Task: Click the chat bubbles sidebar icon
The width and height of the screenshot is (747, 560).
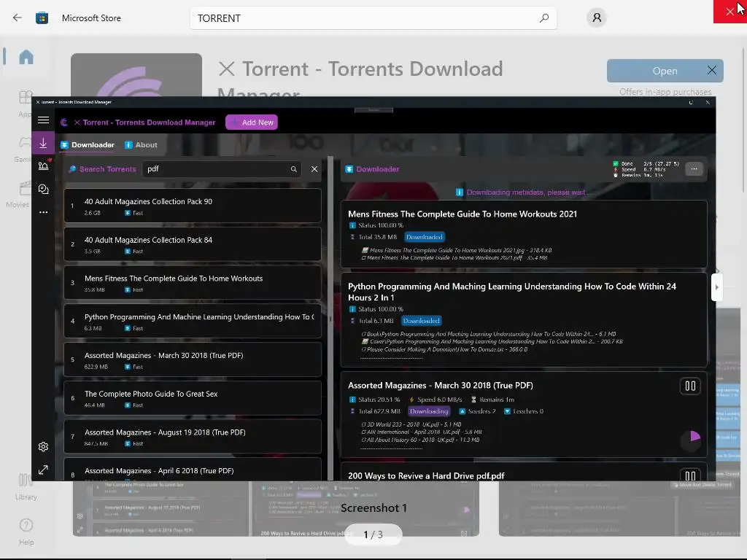Action: [x=43, y=189]
